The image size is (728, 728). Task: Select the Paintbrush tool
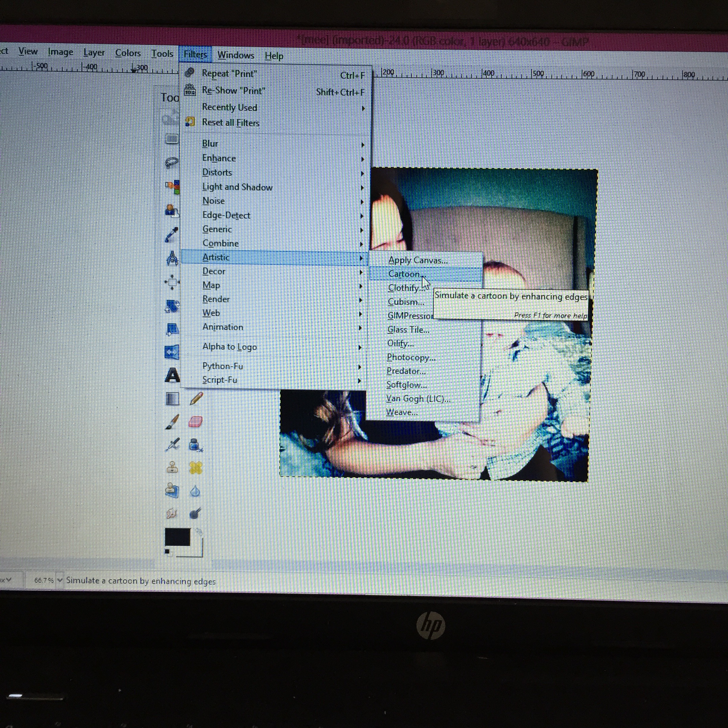point(172,422)
